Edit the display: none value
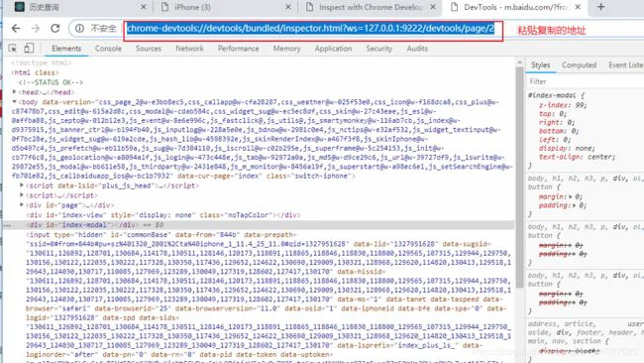 point(584,148)
